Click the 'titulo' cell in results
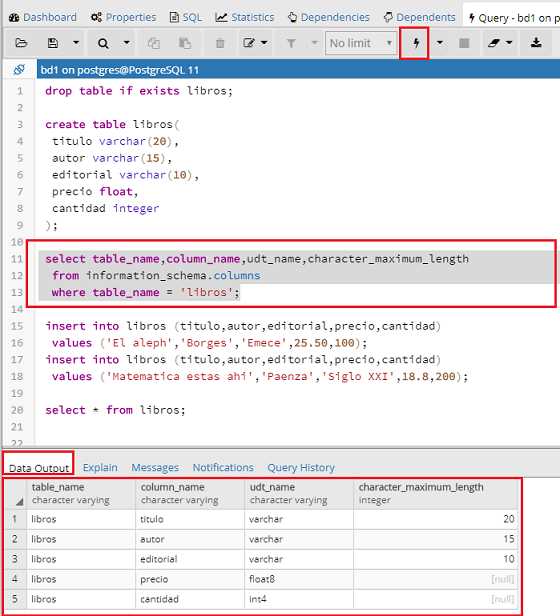The height and width of the screenshot is (616, 560). [x=190, y=519]
